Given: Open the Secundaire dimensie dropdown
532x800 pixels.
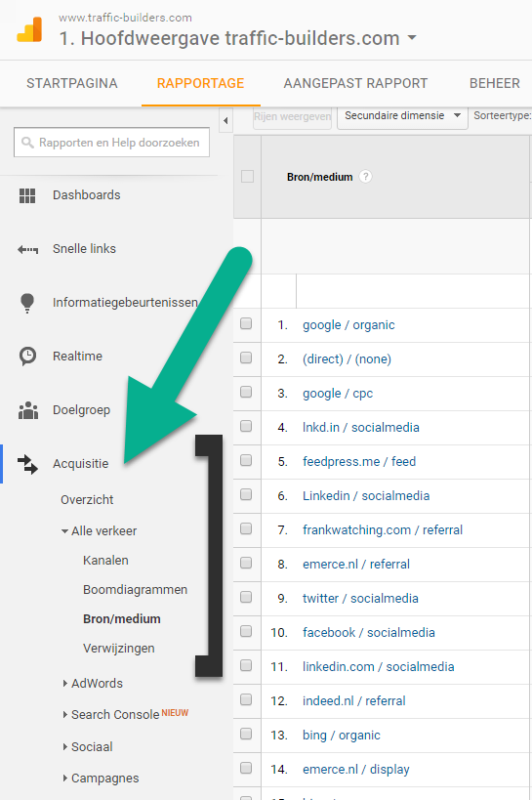Looking at the screenshot, I should 402,116.
